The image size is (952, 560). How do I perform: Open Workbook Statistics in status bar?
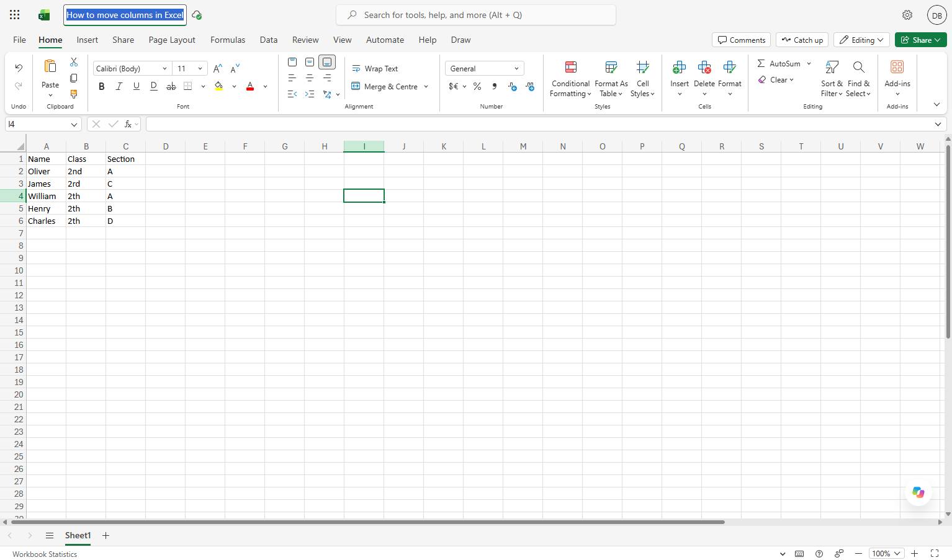(45, 554)
